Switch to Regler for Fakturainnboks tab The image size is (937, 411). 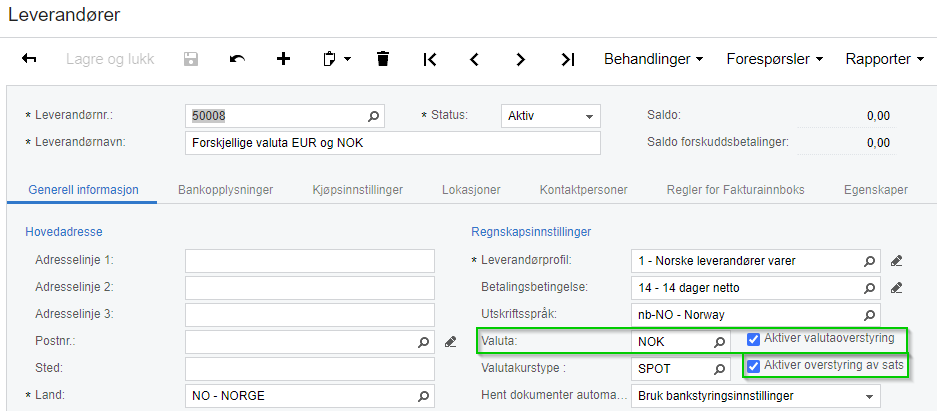click(x=736, y=190)
